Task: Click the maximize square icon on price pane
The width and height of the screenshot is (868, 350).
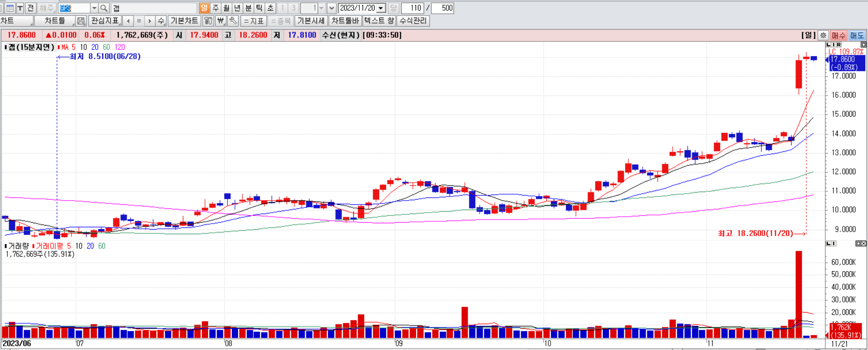Action: (x=863, y=45)
